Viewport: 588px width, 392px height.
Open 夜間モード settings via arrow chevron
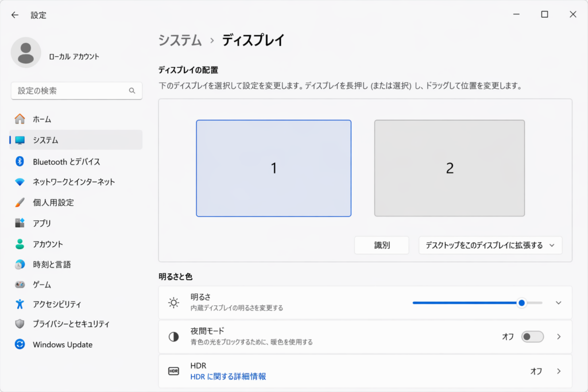tap(559, 336)
